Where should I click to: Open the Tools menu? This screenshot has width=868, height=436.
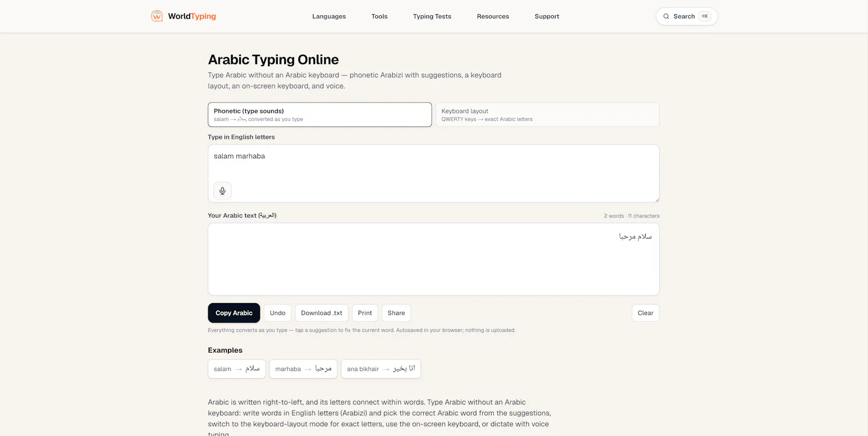point(379,16)
